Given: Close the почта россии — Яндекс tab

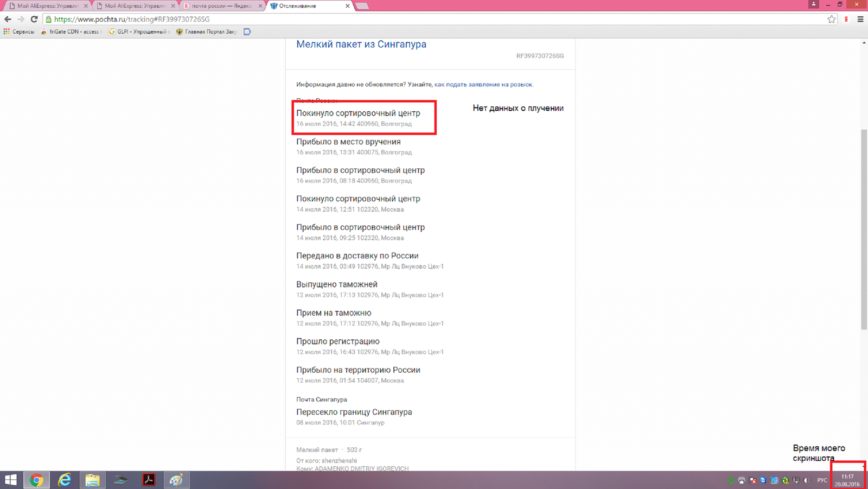Looking at the screenshot, I should (x=260, y=6).
